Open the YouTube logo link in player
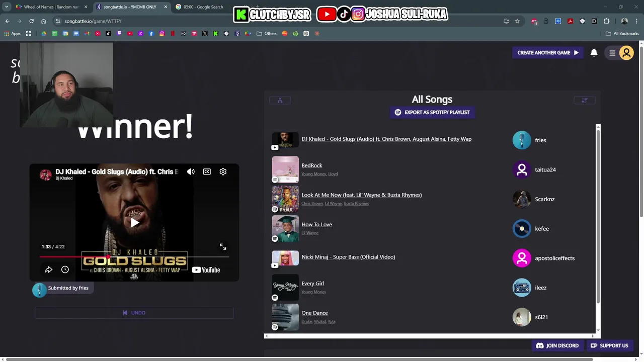 tap(206, 270)
